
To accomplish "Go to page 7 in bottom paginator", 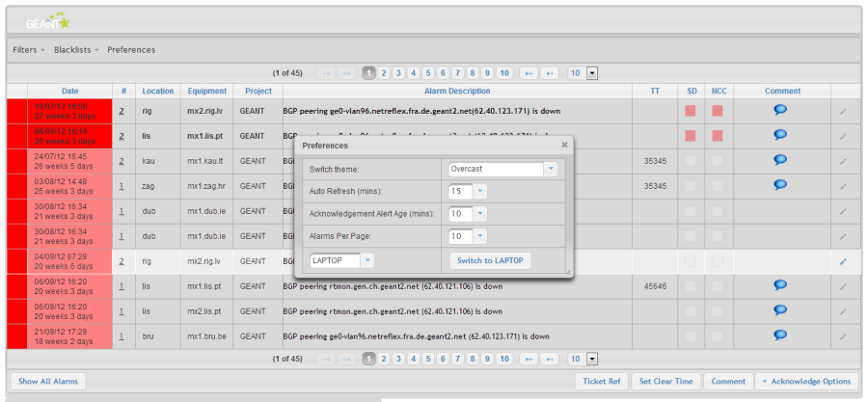I will pos(458,359).
